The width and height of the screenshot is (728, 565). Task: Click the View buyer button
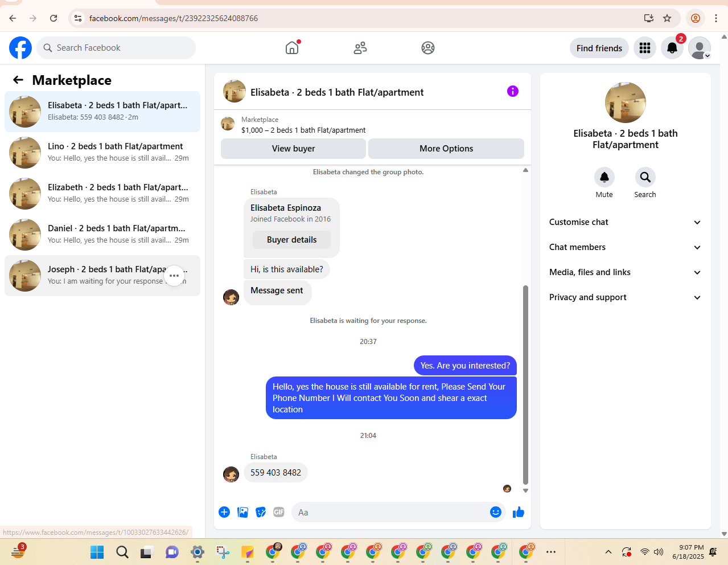(293, 149)
